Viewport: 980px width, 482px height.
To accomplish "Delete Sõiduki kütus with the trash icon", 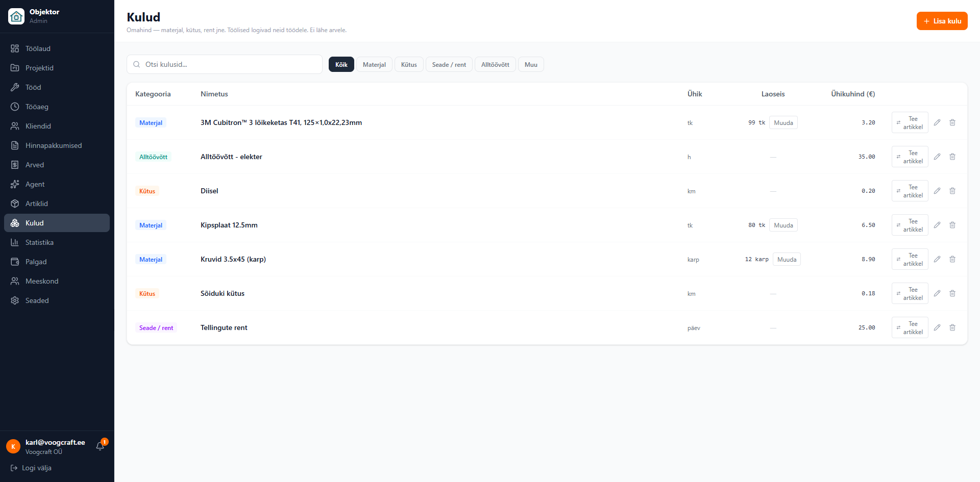I will [x=952, y=293].
